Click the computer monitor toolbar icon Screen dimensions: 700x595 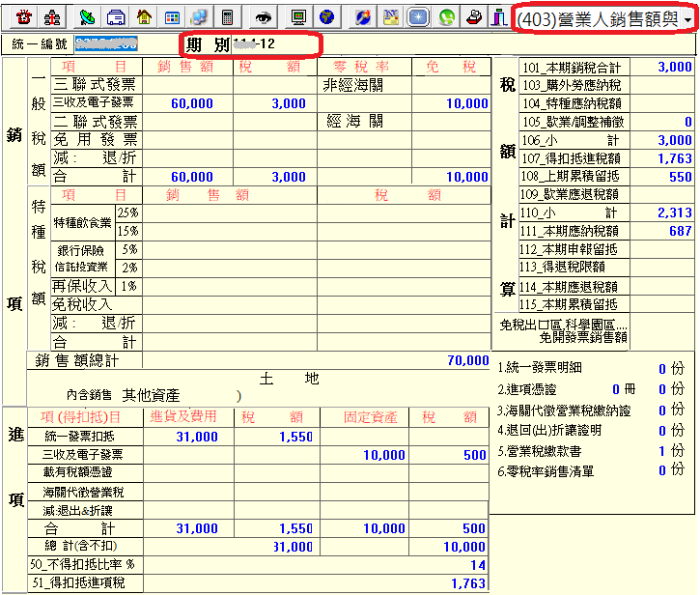tap(298, 16)
